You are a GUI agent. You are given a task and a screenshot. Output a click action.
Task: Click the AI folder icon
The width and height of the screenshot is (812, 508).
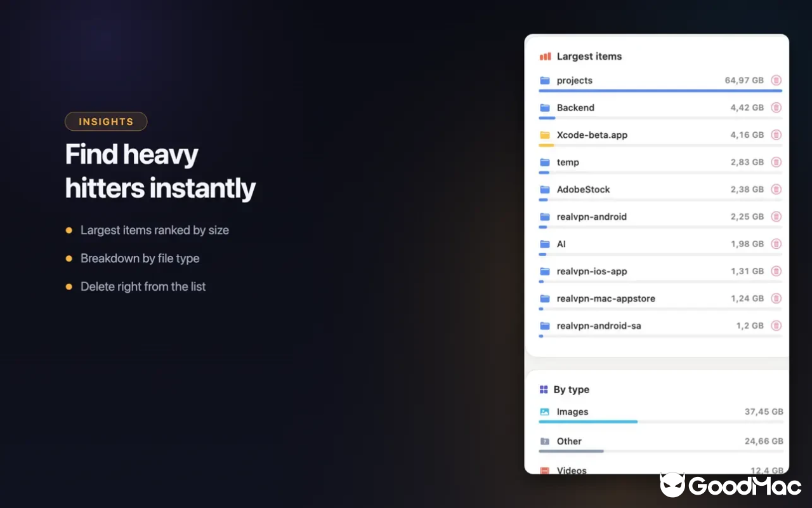(544, 244)
